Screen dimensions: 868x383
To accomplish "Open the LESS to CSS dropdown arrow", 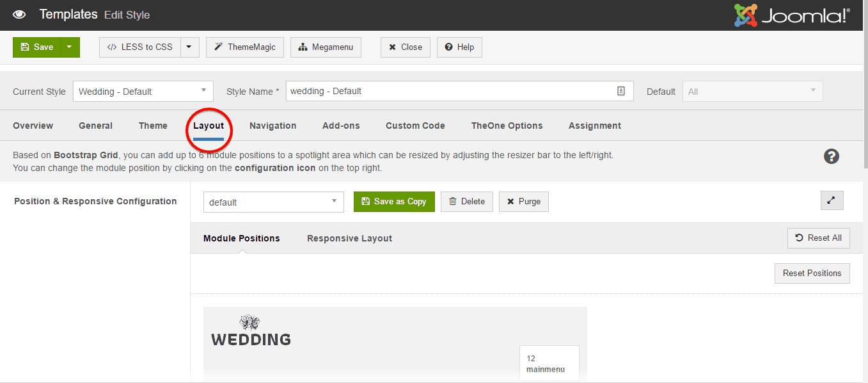I will 189,47.
